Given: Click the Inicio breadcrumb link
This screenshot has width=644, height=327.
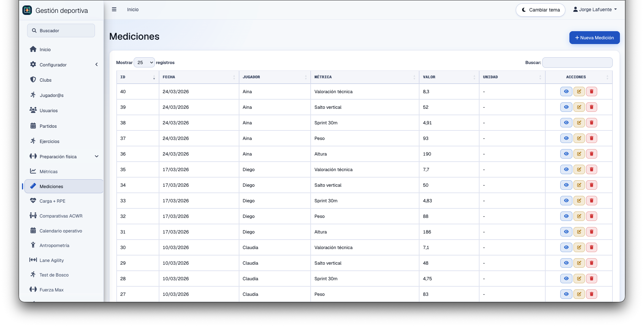Looking at the screenshot, I should coord(133,9).
